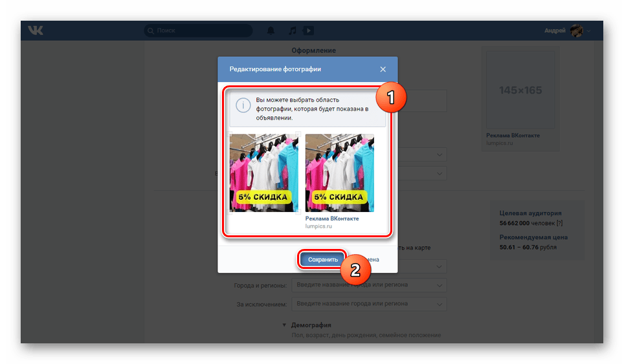Click the Оформление section heading
The image size is (624, 364).
pos(313,50)
